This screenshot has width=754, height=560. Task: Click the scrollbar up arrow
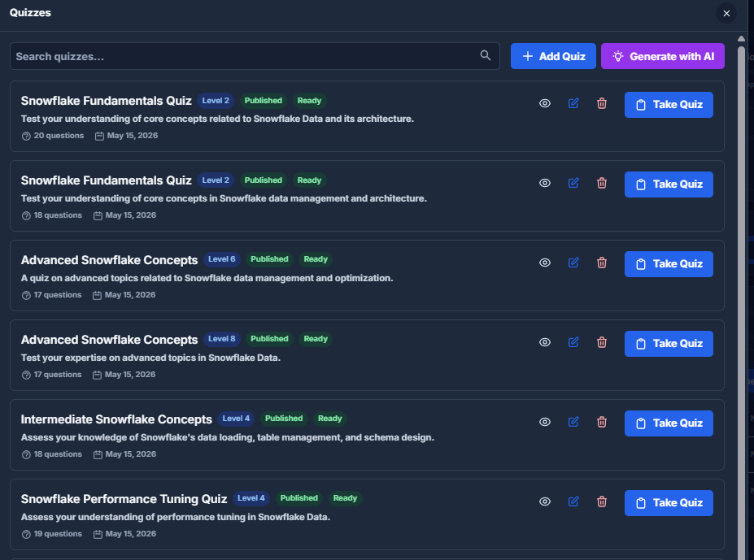point(741,38)
